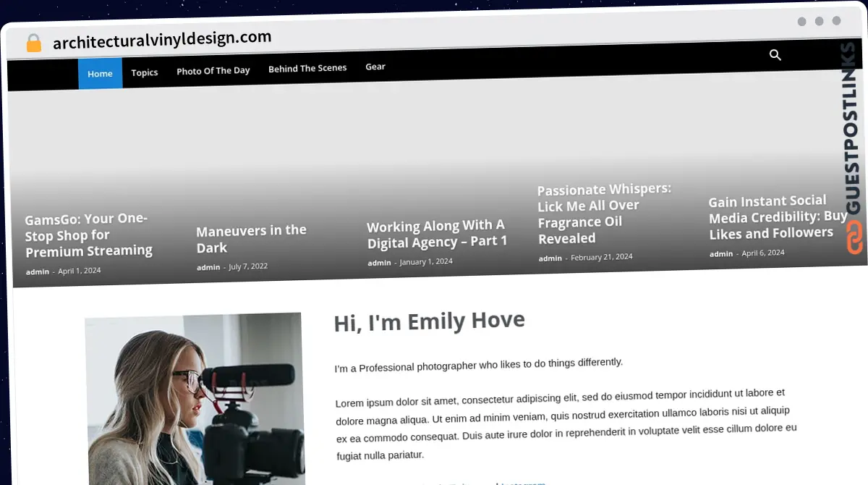Open Behind The Scenes menu item
This screenshot has height=485, width=868.
tap(307, 68)
